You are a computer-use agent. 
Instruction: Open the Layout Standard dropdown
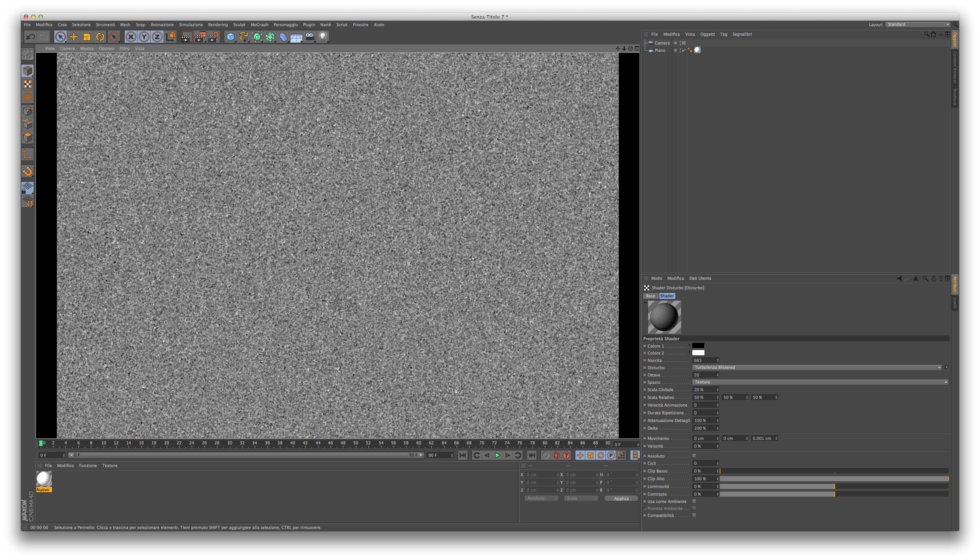918,24
